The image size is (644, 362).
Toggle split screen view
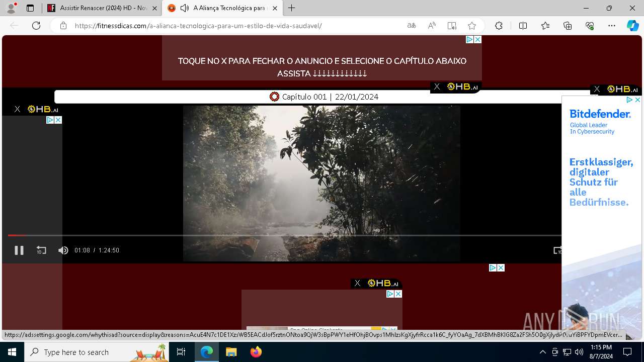click(523, 26)
